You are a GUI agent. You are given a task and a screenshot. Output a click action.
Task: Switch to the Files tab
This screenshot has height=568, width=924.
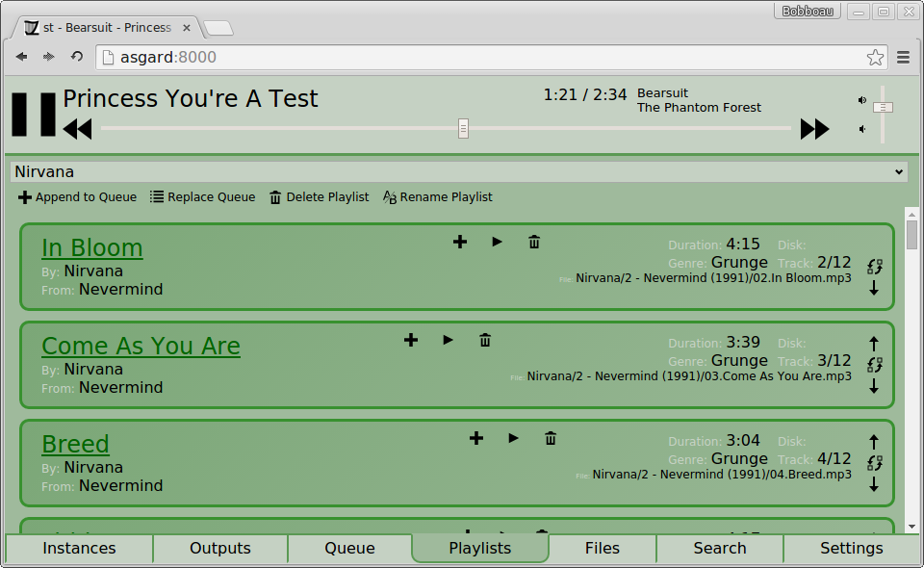click(x=603, y=549)
